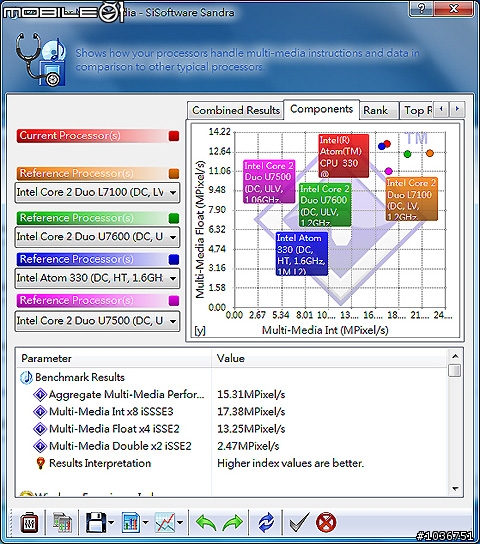Screen dimensions: 480x544
Task: Click the magenta data point on chart
Action: (388, 171)
